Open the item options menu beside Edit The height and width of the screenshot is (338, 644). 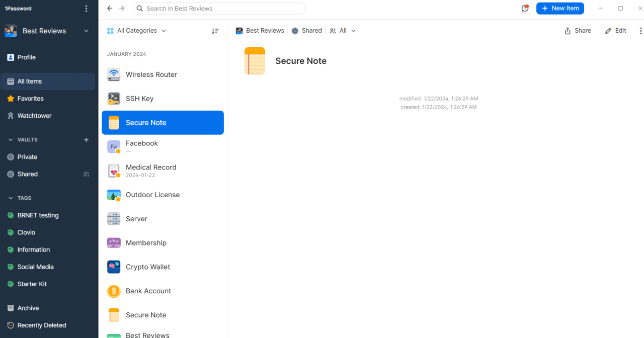[x=640, y=30]
